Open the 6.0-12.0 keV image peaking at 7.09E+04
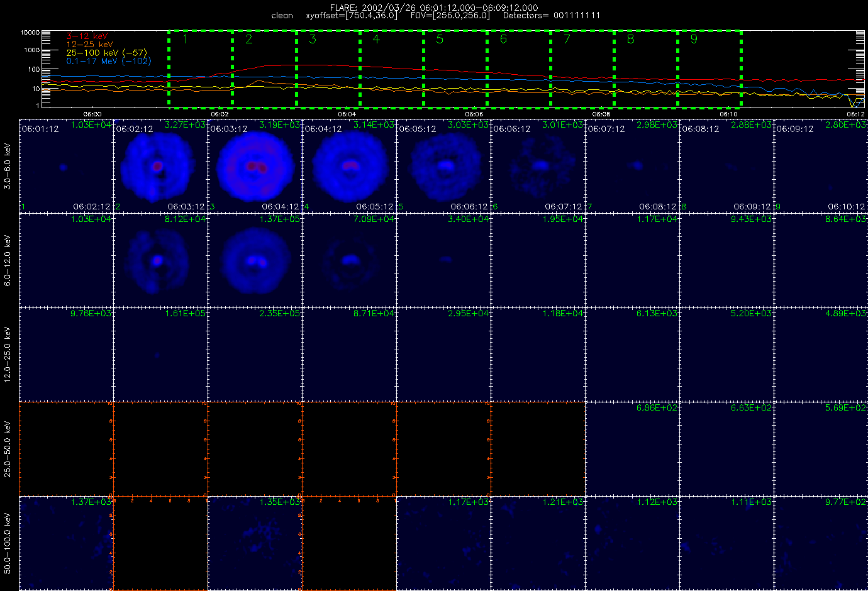The height and width of the screenshot is (591, 868). pos(349,260)
